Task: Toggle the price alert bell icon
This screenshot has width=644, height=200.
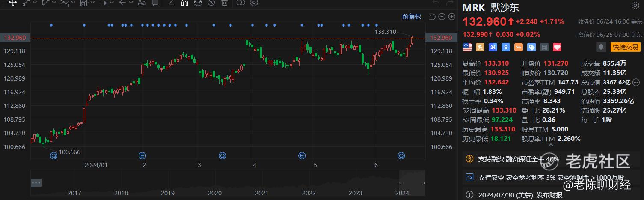Action: tap(602, 47)
